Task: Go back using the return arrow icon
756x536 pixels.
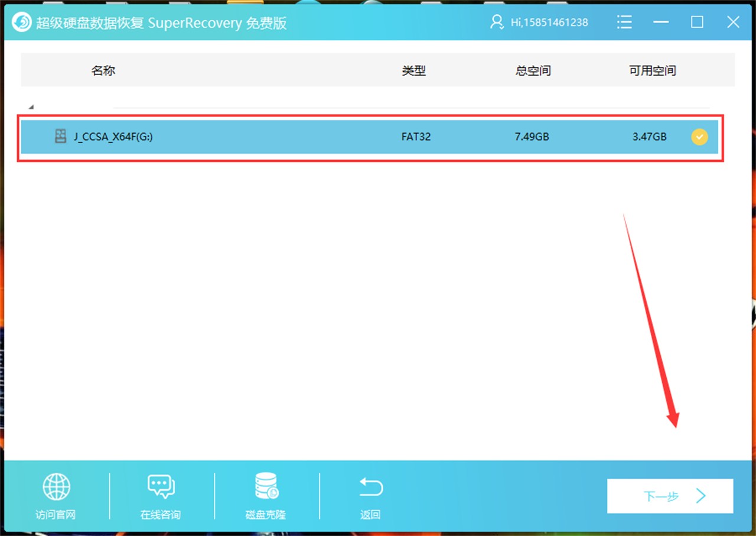Action: coord(370,487)
